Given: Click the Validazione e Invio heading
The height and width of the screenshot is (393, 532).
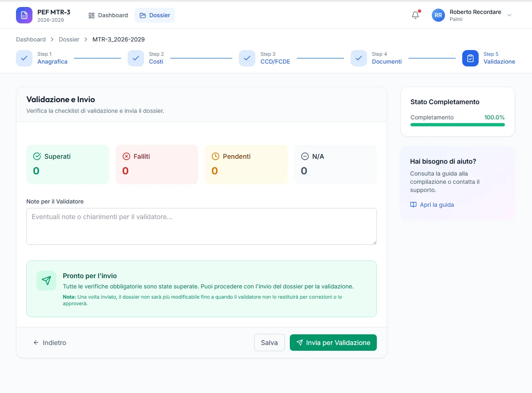Looking at the screenshot, I should 61,99.
